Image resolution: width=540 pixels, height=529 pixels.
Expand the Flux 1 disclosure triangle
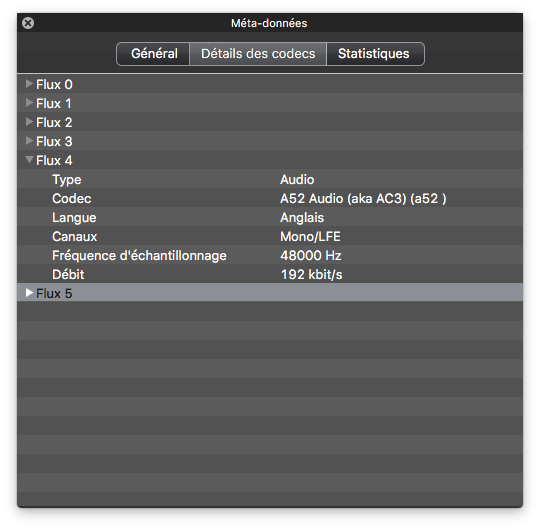[29, 103]
